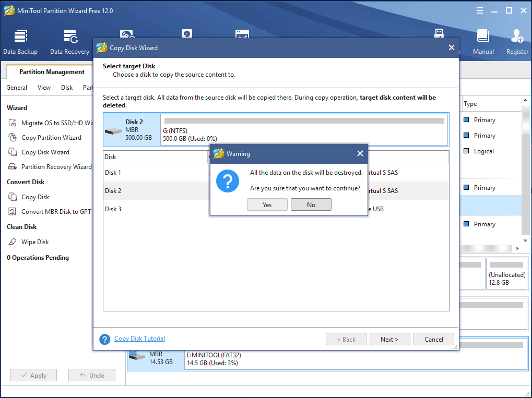The image size is (532, 398).
Task: Click the G:(NTFS) partition in disk preview
Action: tap(304, 130)
